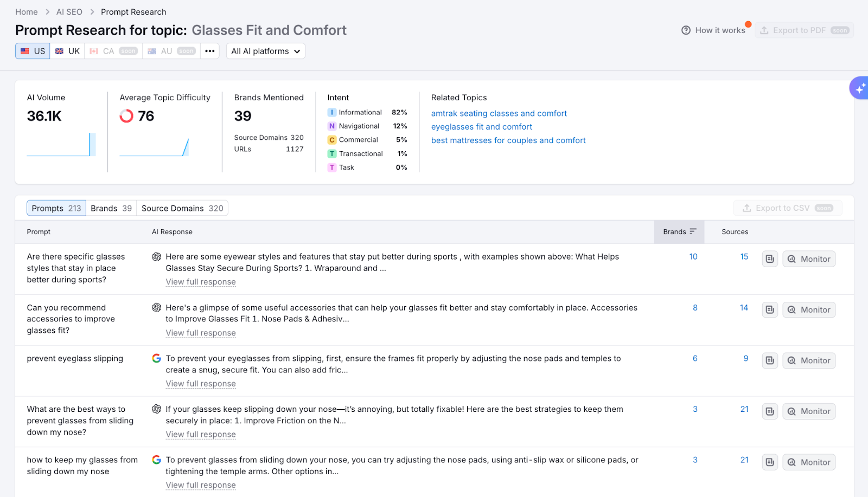Open eyeglasses fit and comfort related topic
Viewport: 868px width, 497px height.
pyautogui.click(x=481, y=127)
